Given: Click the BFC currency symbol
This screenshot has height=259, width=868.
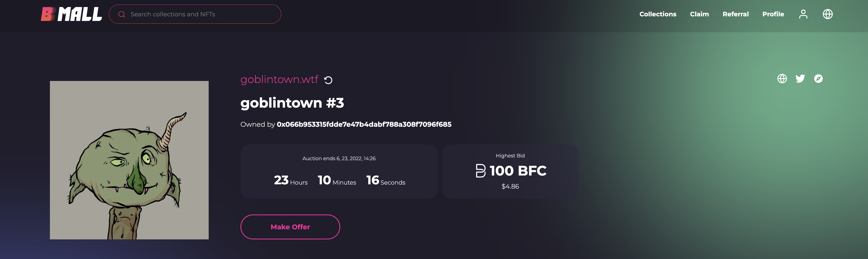Looking at the screenshot, I should pyautogui.click(x=480, y=170).
